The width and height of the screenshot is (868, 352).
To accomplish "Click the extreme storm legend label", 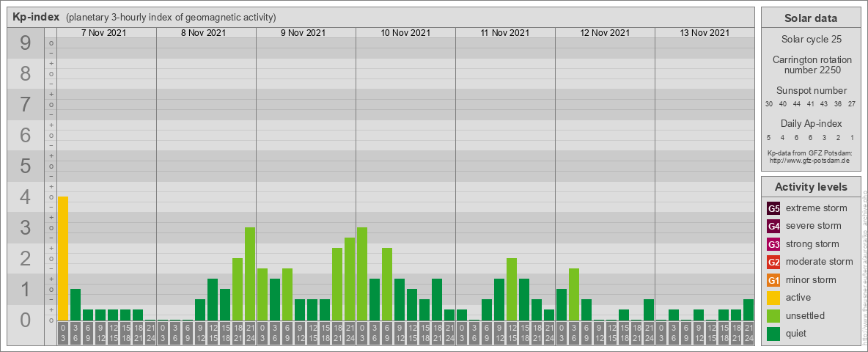I will pyautogui.click(x=817, y=208).
